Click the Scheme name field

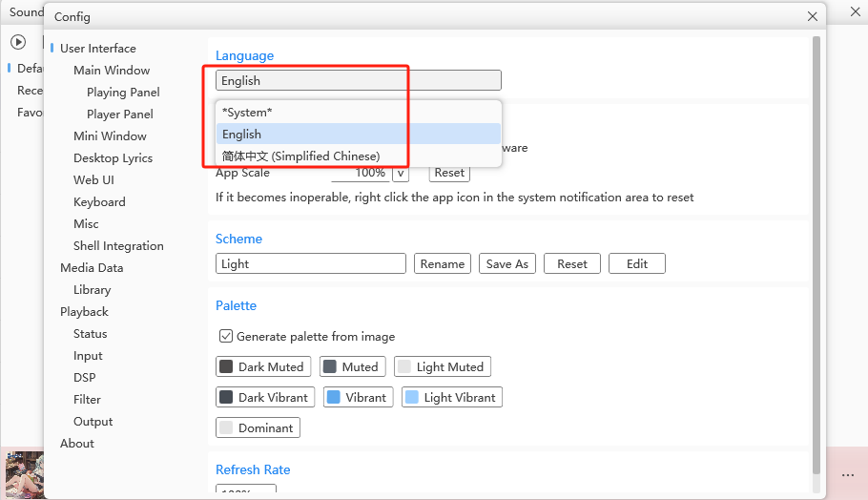click(310, 264)
